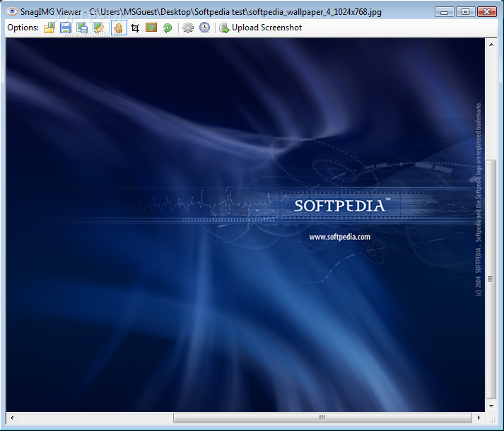Click the Softpedia wallpaper image
This screenshot has height=431, width=504.
[245, 225]
